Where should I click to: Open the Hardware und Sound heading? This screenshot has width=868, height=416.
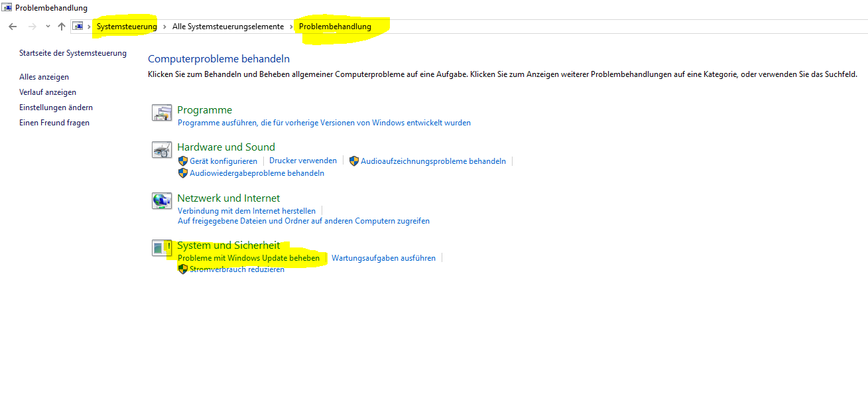(226, 147)
